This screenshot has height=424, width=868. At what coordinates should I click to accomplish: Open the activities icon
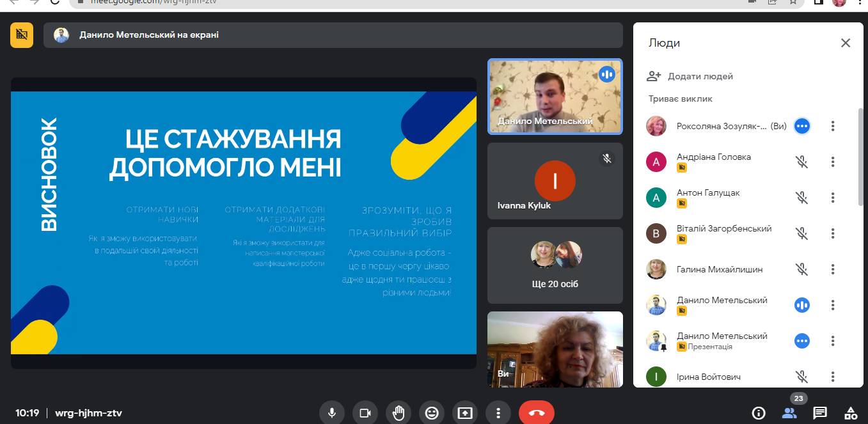pos(850,413)
